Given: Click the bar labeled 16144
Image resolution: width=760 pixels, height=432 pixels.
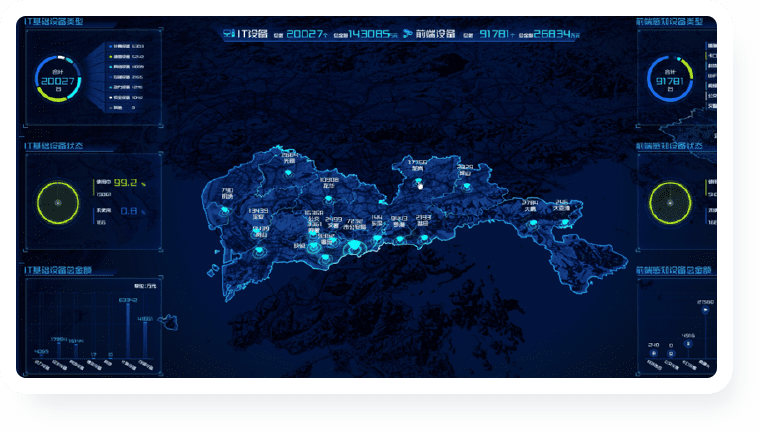Looking at the screenshot, I should pyautogui.click(x=76, y=351).
